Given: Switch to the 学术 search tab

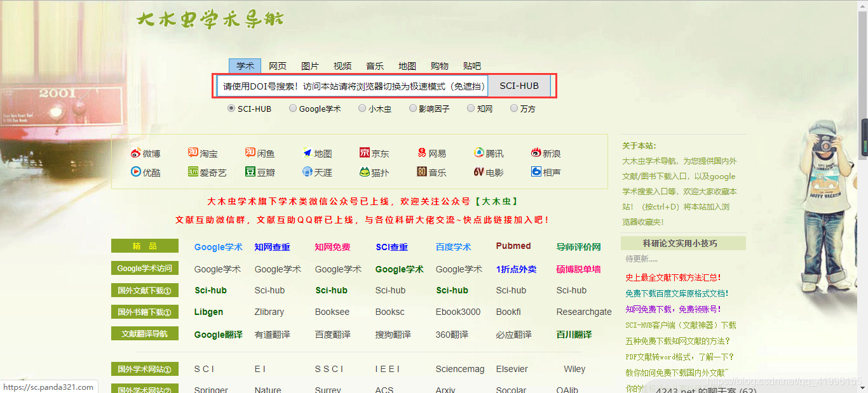Looking at the screenshot, I should (x=245, y=65).
